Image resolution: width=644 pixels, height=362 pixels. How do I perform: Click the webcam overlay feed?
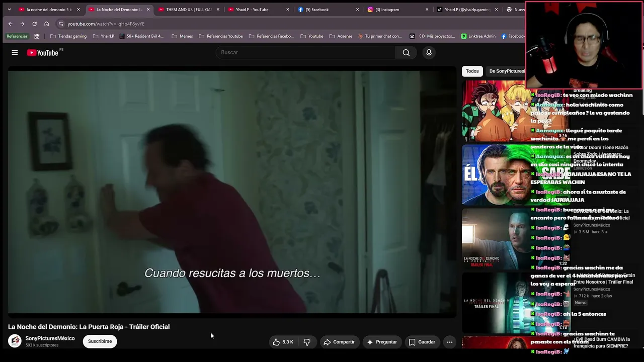584,45
